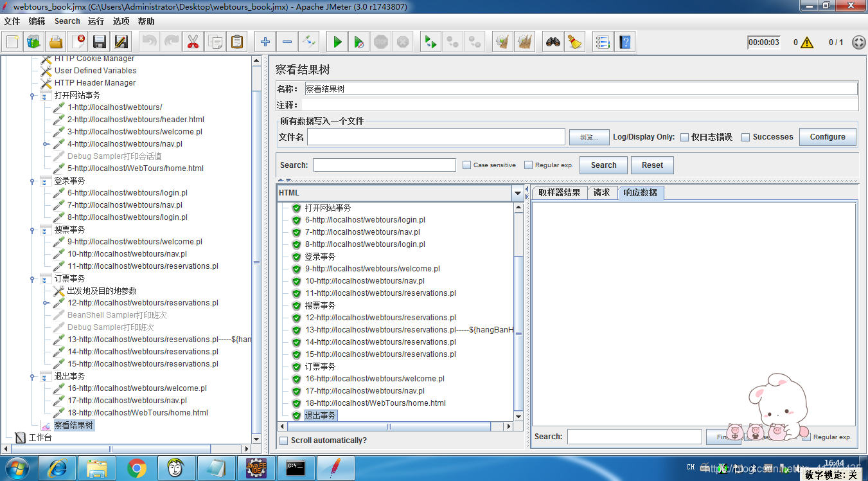Click the Reset button
Viewport: 868px width, 481px height.
[652, 165]
